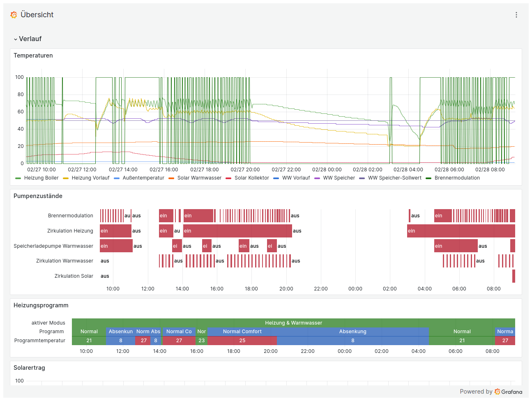The image size is (532, 401).
Task: Open the Solarertrag panel title
Action: pyautogui.click(x=29, y=368)
